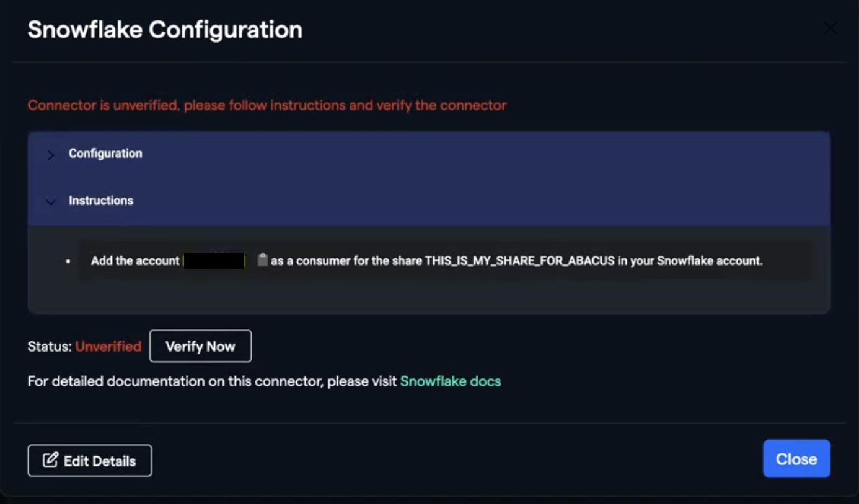Copy the account ID with clipboard icon

coord(263,260)
